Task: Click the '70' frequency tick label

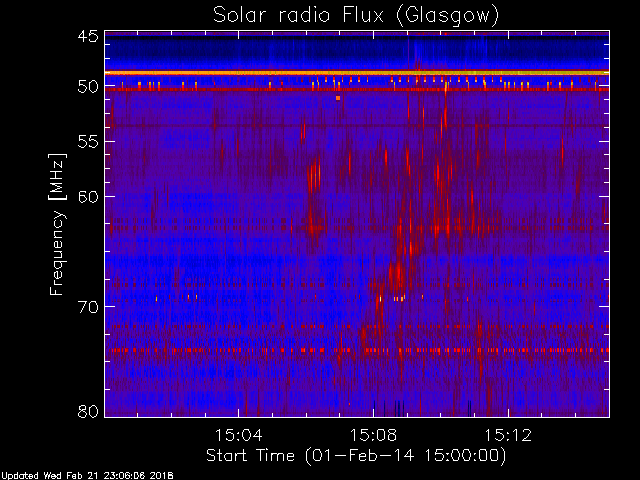Action: (88, 307)
